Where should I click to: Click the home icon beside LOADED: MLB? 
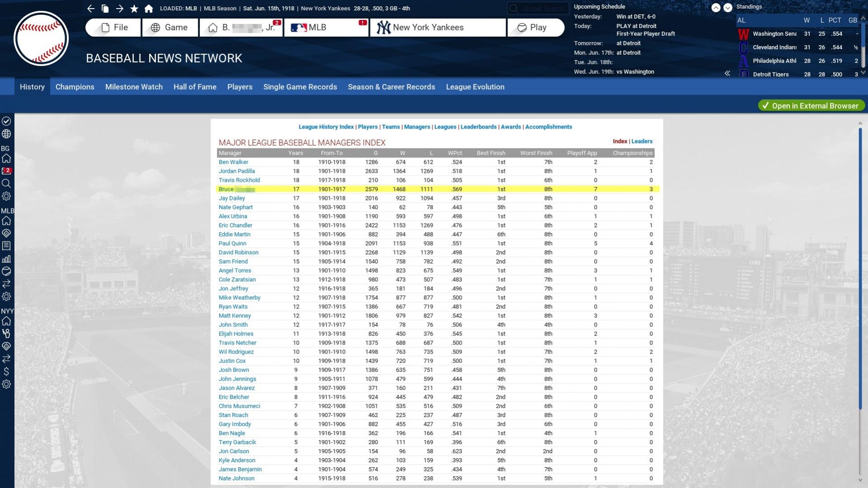click(148, 9)
